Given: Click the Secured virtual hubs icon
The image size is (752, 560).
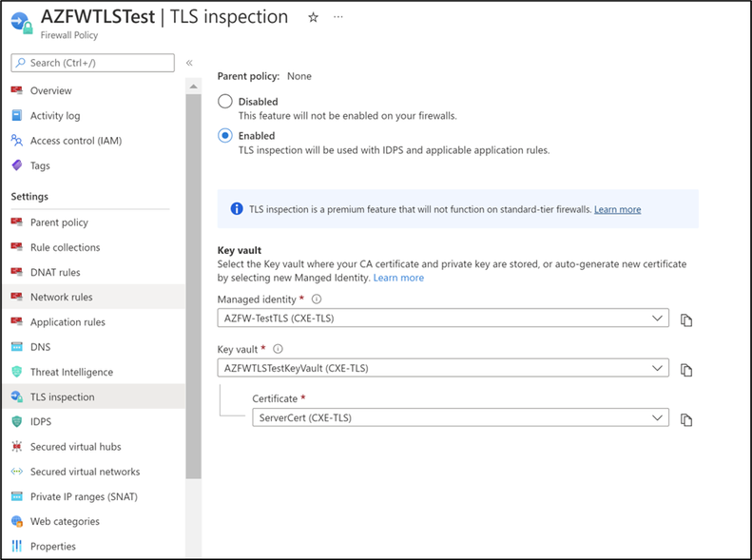Looking at the screenshot, I should [17, 446].
